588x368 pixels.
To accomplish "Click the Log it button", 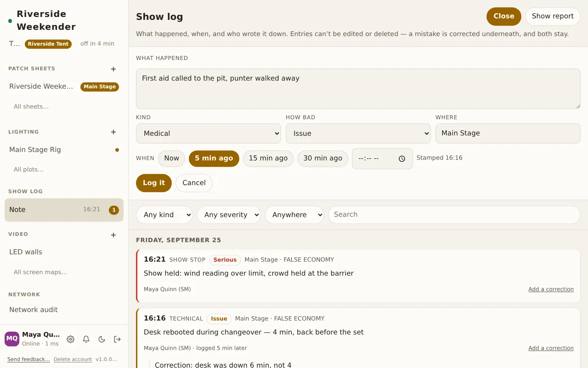I will click(154, 183).
